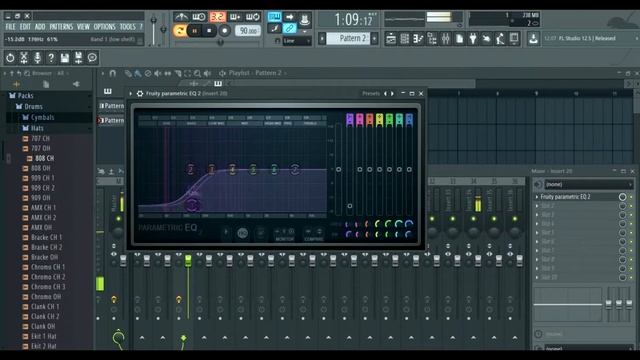The width and height of the screenshot is (640, 360).
Task: Click the speech bubble icon
Action: pyautogui.click(x=92, y=58)
